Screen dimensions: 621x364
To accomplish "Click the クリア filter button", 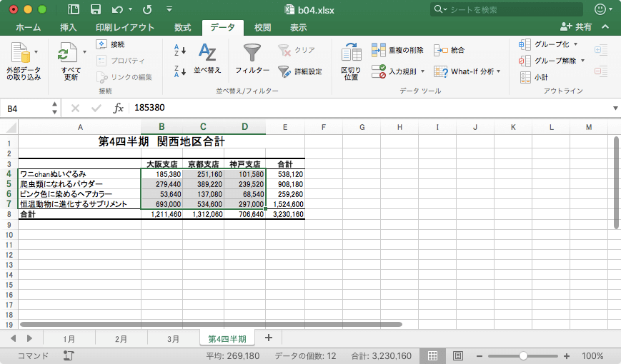I will tap(297, 50).
